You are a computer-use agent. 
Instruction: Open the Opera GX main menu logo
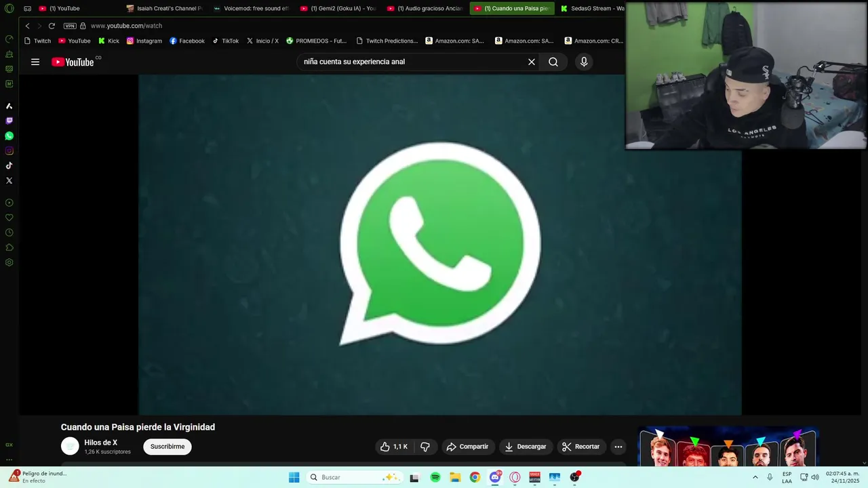[9, 9]
